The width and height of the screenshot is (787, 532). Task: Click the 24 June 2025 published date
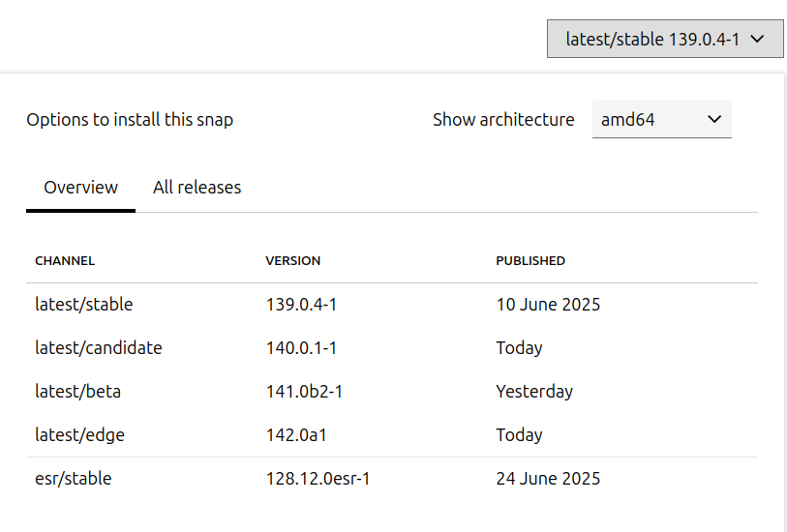coord(548,479)
